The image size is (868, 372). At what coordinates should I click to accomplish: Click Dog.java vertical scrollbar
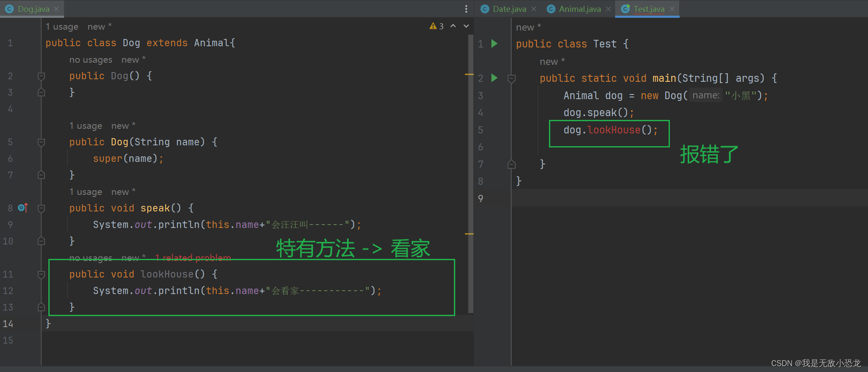coord(470,174)
